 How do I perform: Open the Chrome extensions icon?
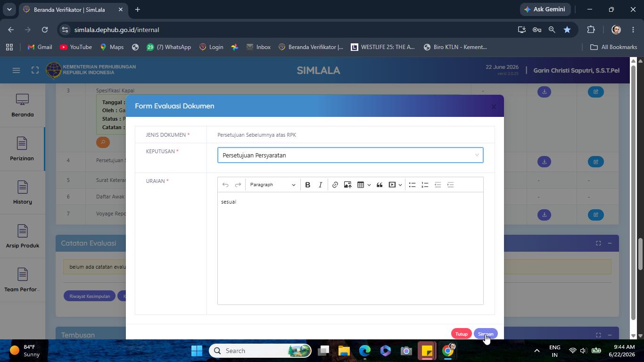pyautogui.click(x=591, y=30)
